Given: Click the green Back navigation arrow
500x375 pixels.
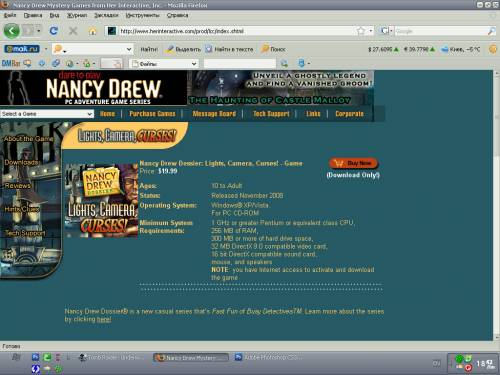Looking at the screenshot, I should (x=12, y=31).
